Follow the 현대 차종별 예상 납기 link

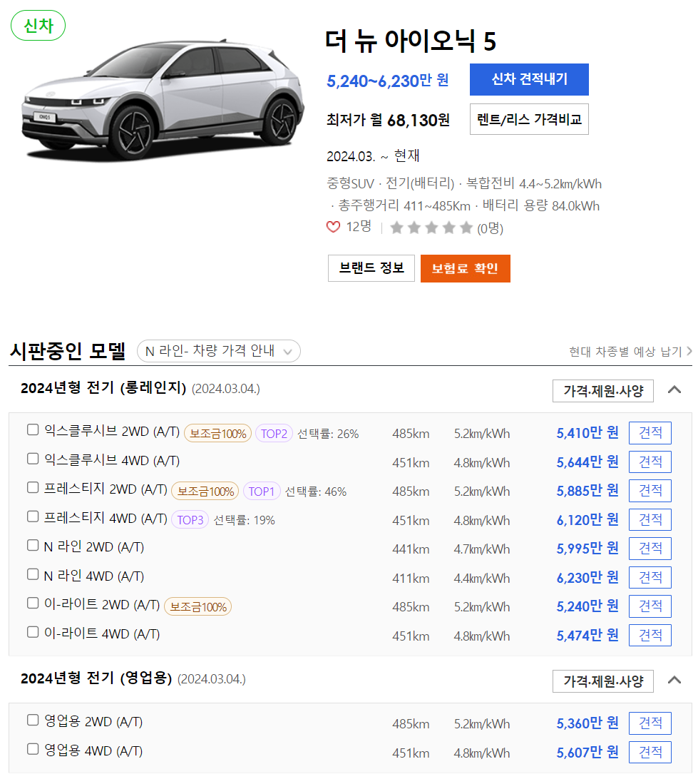point(630,352)
